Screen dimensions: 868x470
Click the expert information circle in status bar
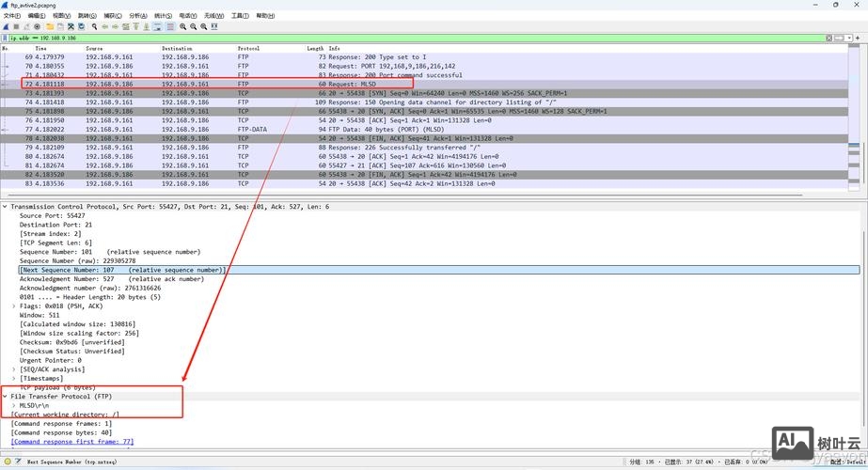click(7, 462)
